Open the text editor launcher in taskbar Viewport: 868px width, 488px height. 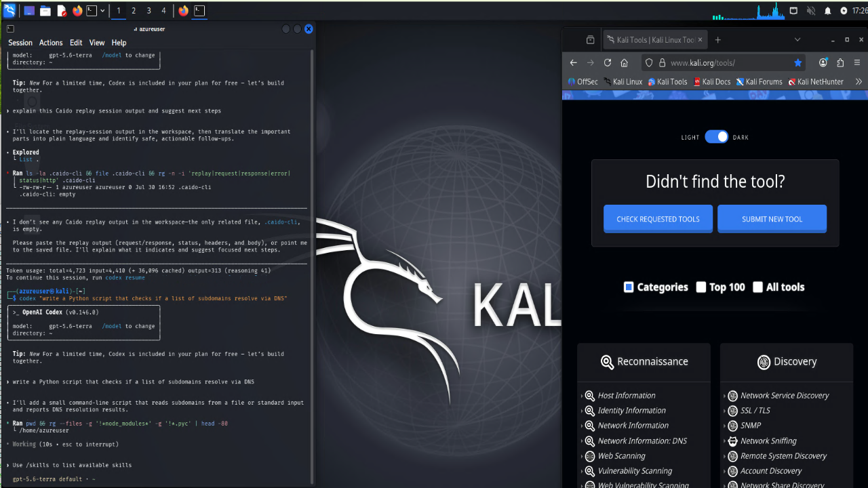pyautogui.click(x=62, y=11)
